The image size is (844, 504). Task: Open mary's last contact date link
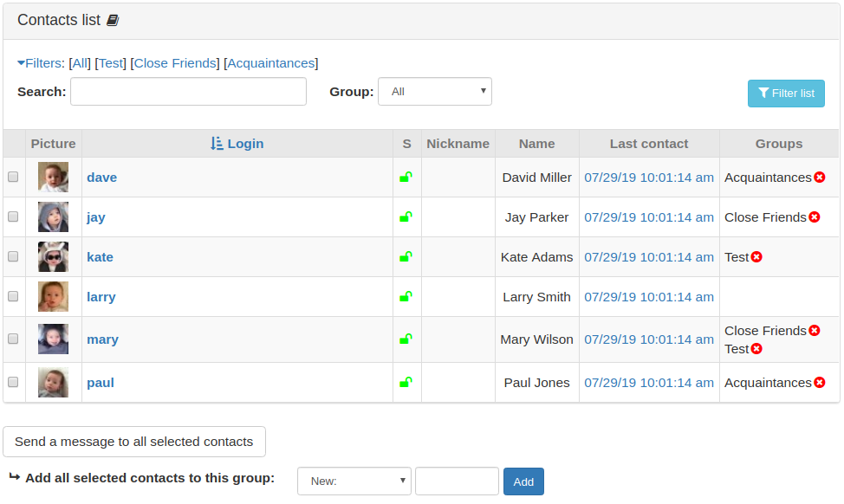point(649,339)
